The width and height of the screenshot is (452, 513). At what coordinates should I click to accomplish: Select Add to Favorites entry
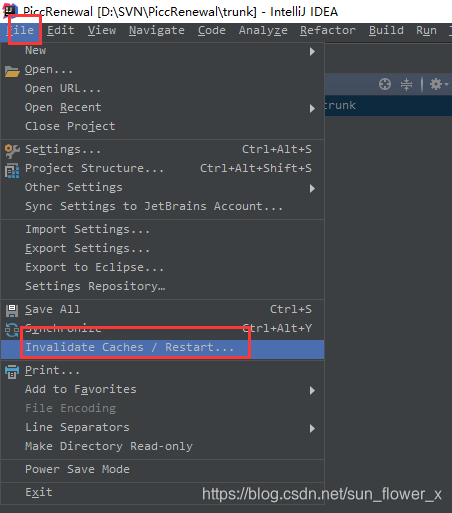coord(162,390)
